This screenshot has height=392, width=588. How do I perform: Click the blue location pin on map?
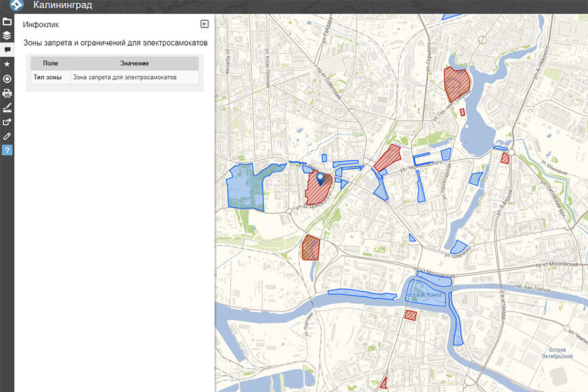click(320, 178)
